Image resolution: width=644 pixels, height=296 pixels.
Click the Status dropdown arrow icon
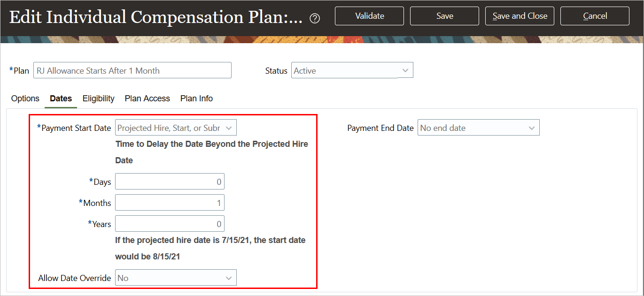click(x=405, y=70)
